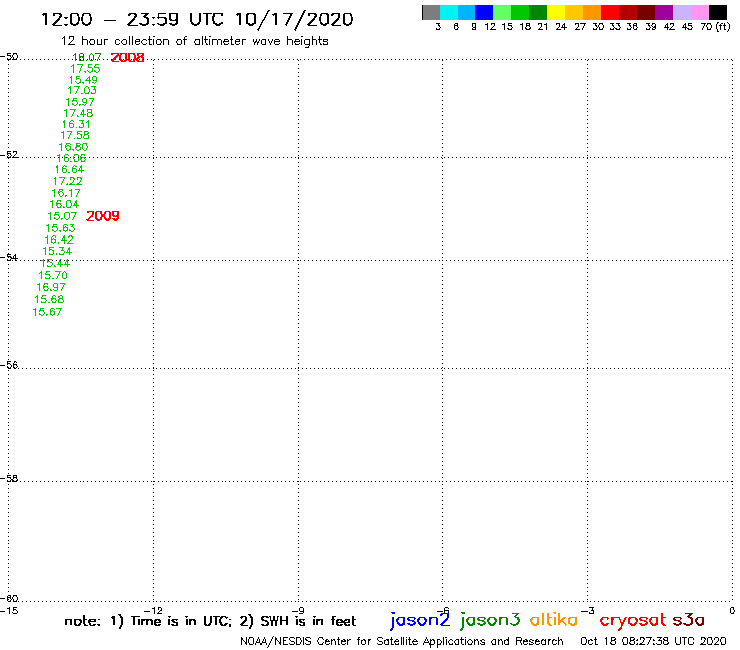This screenshot has width=740, height=650.
Task: Click the 17.22 wave height value
Action: tap(67, 181)
